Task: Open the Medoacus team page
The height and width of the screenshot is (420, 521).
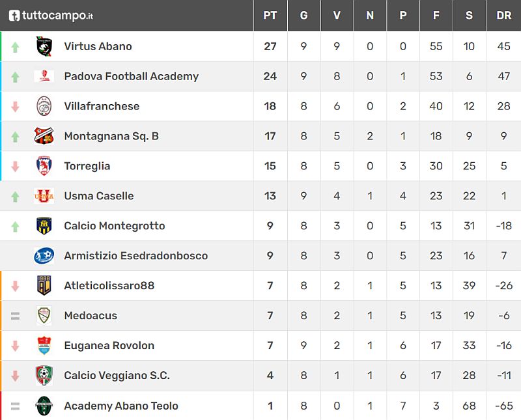Action: point(91,316)
